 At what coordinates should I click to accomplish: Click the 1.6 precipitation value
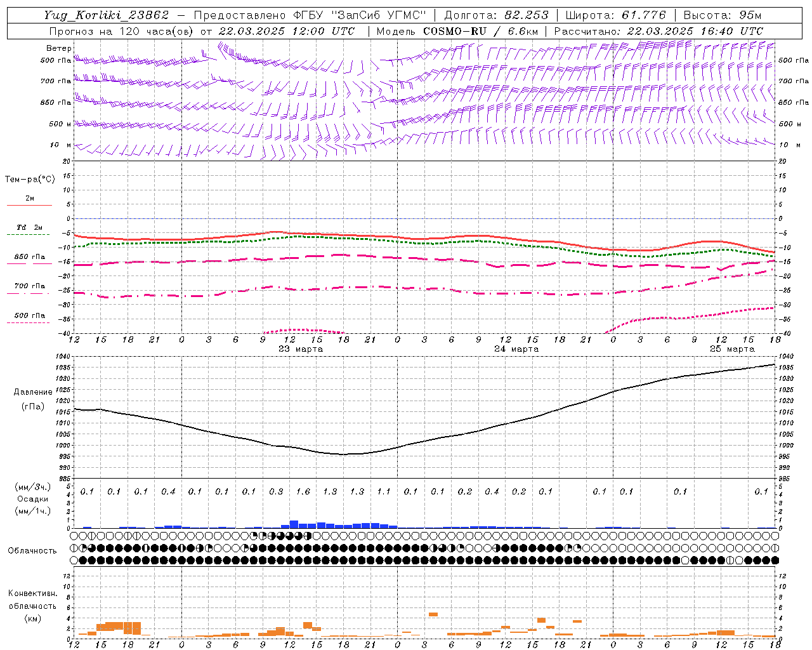[x=303, y=491]
